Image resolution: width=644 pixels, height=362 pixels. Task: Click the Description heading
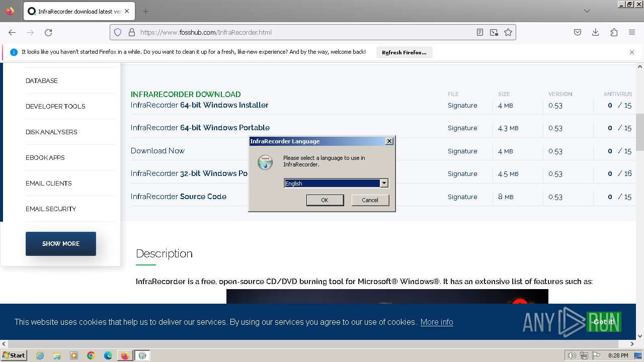click(164, 253)
